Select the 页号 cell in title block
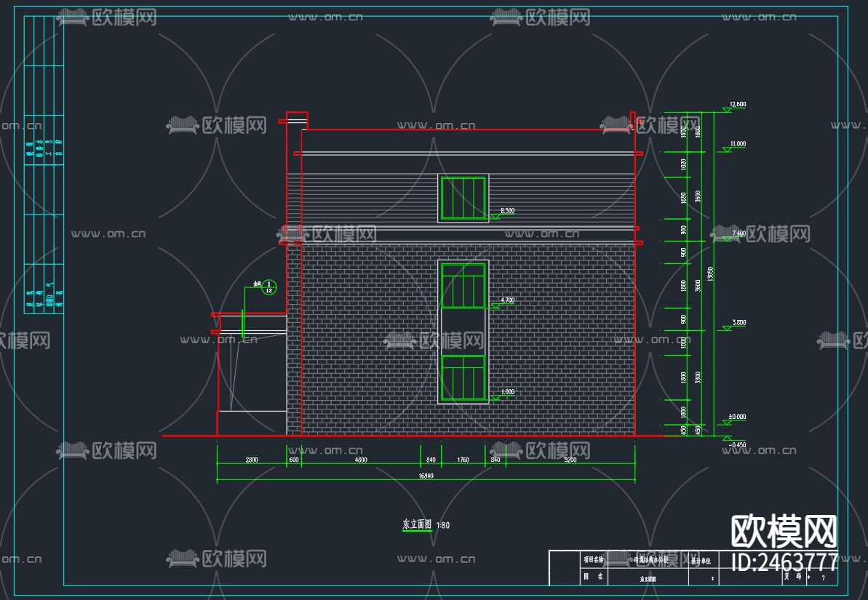Image resolution: width=868 pixels, height=600 pixels. [x=793, y=577]
